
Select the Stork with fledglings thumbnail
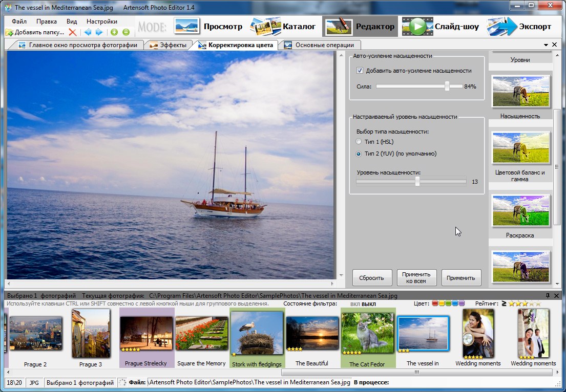click(x=257, y=334)
